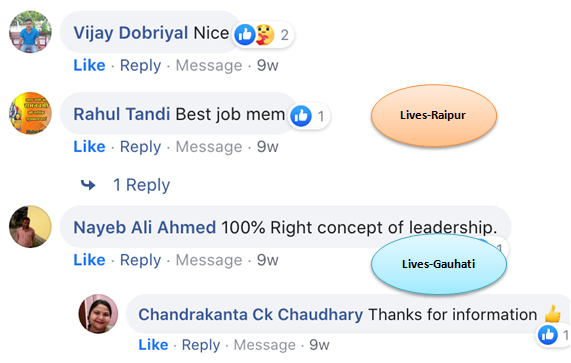Click the reply arrow icon beside 1 Reply
This screenshot has width=571, height=363.
(x=88, y=185)
